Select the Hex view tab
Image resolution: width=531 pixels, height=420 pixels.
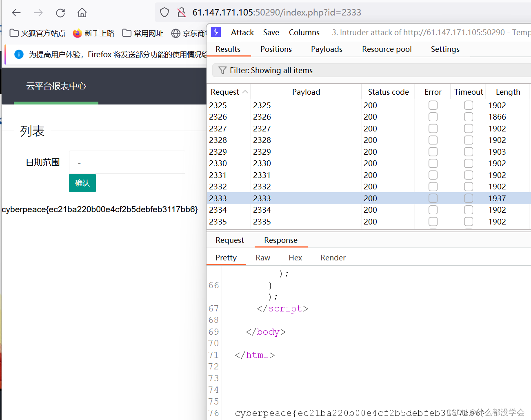click(295, 258)
